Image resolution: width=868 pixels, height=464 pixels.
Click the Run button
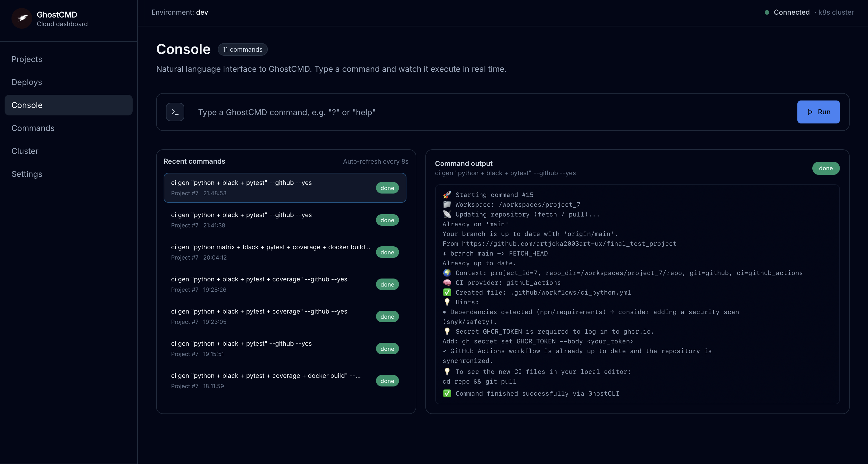point(818,112)
